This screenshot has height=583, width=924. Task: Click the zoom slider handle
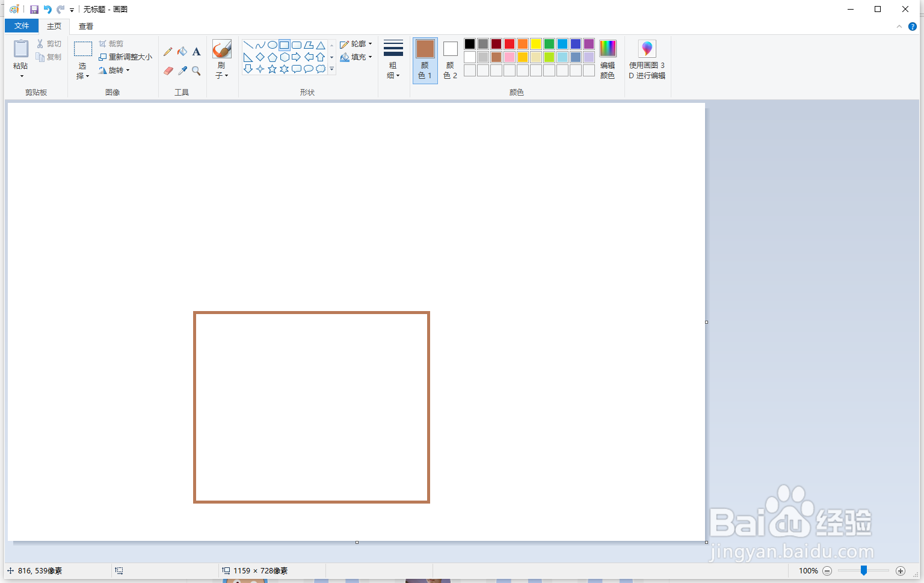pos(864,570)
